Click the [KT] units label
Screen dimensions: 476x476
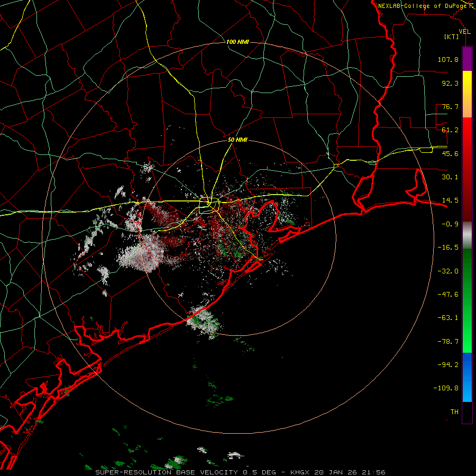pos(452,36)
